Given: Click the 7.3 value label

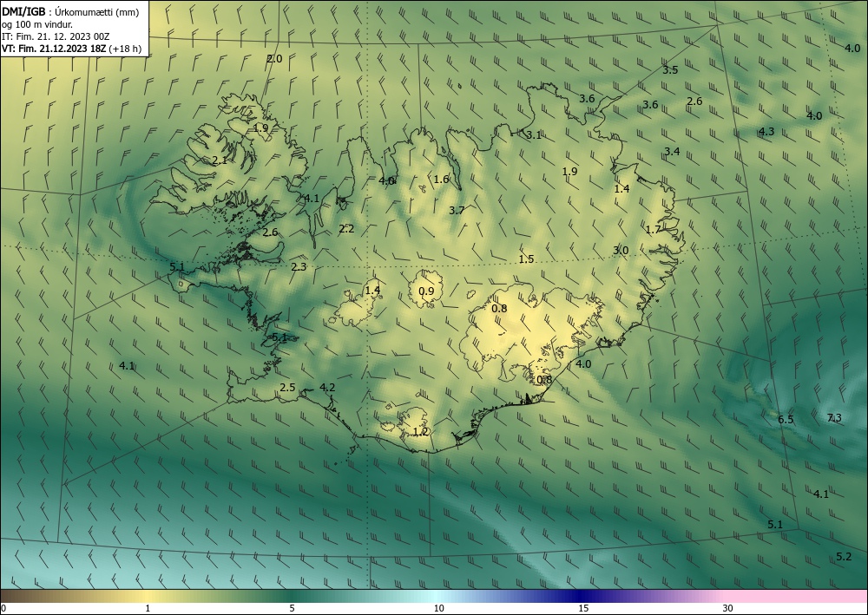Looking at the screenshot, I should [834, 417].
